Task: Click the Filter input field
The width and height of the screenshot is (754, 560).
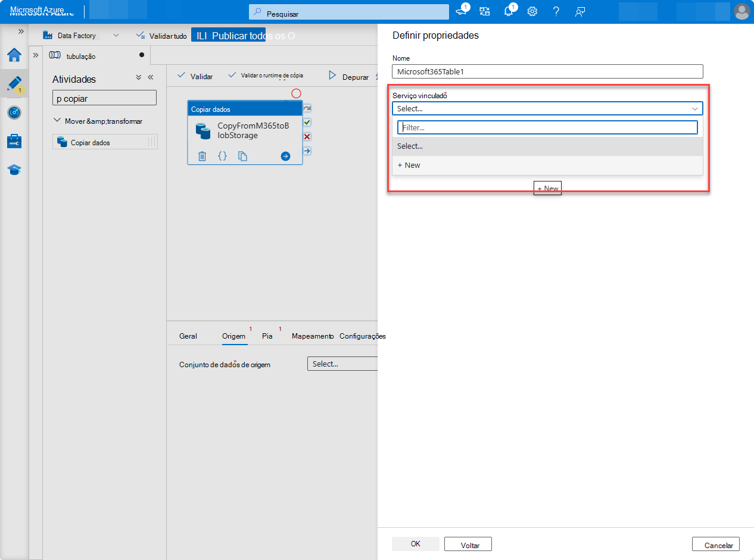Action: click(547, 127)
